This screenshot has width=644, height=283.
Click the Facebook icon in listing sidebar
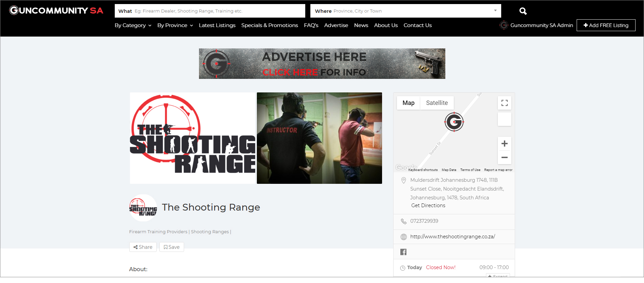pos(403,252)
